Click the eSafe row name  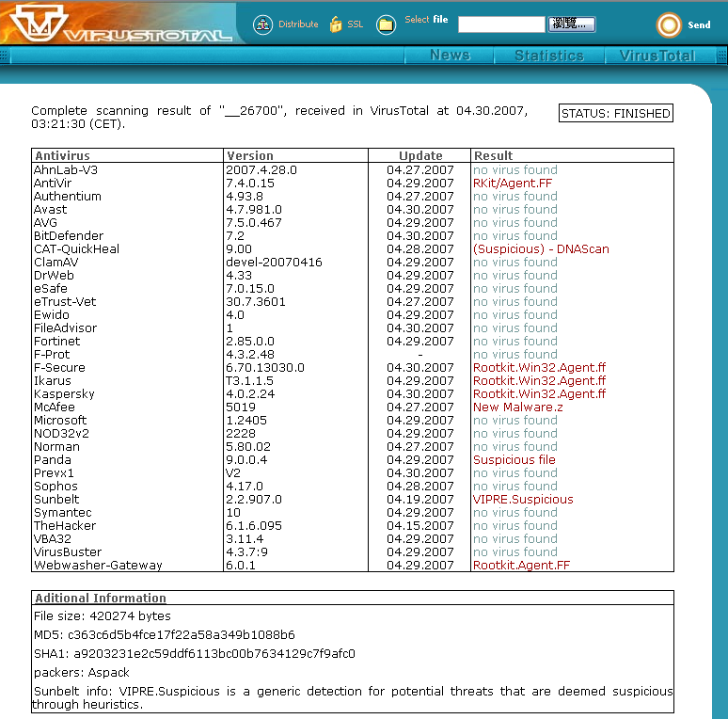(50, 288)
